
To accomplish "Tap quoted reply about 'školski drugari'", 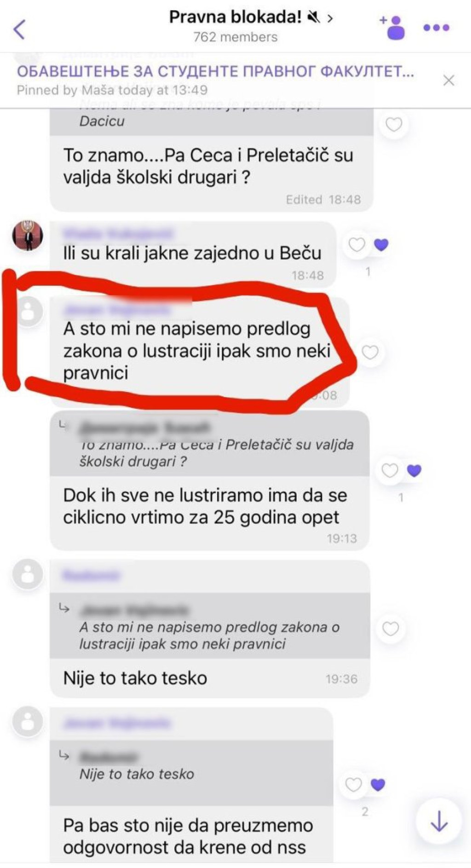I will point(210,444).
